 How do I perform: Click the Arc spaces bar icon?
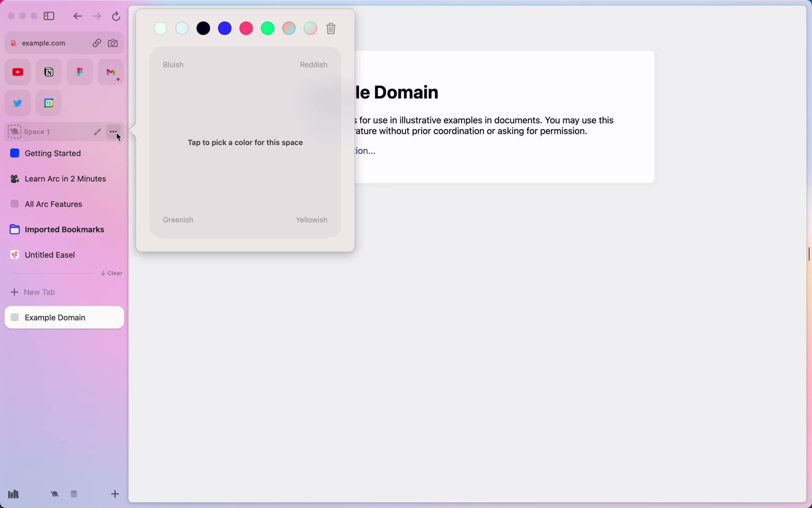55,494
